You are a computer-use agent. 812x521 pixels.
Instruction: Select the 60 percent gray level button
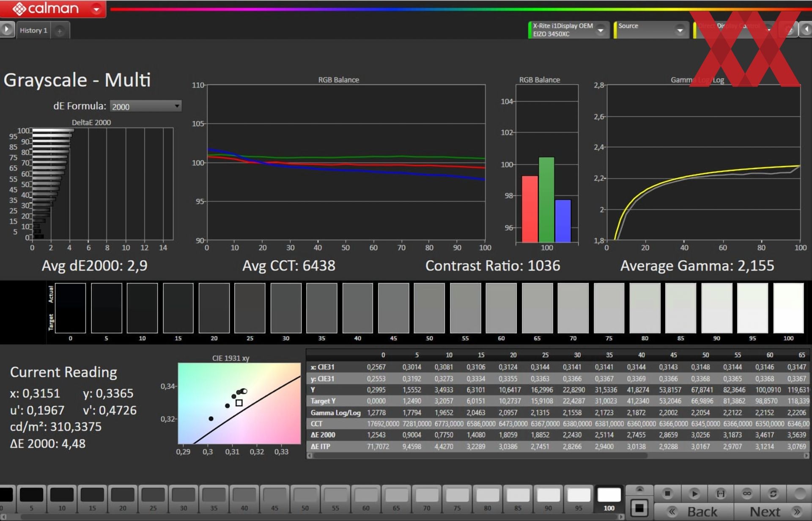coord(366,499)
